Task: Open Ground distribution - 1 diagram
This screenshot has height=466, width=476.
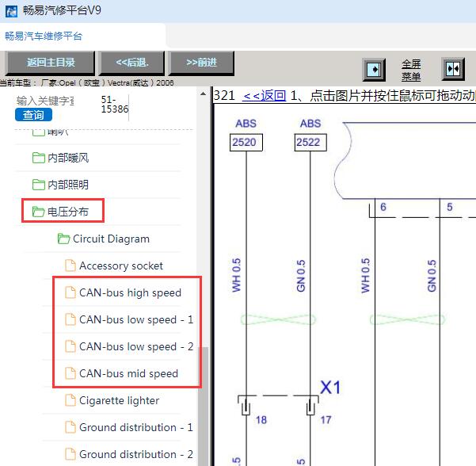Action: coord(136,427)
